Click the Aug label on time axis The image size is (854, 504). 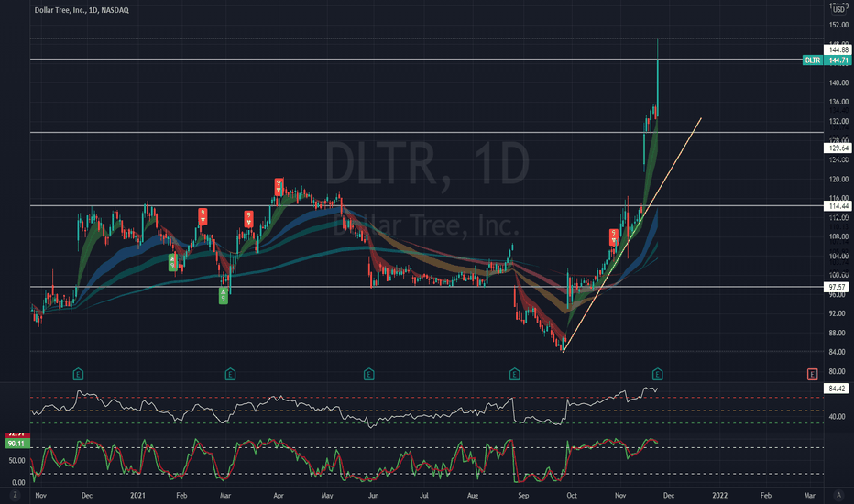pos(473,495)
